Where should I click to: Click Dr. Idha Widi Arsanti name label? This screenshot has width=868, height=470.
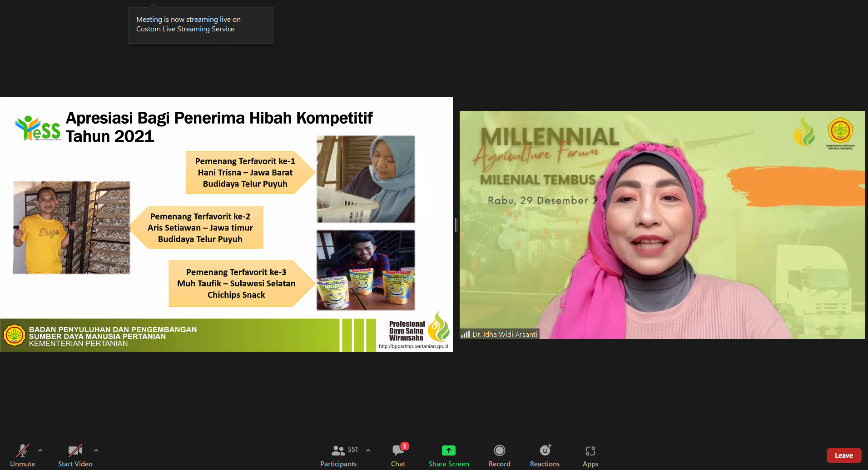tap(505, 334)
